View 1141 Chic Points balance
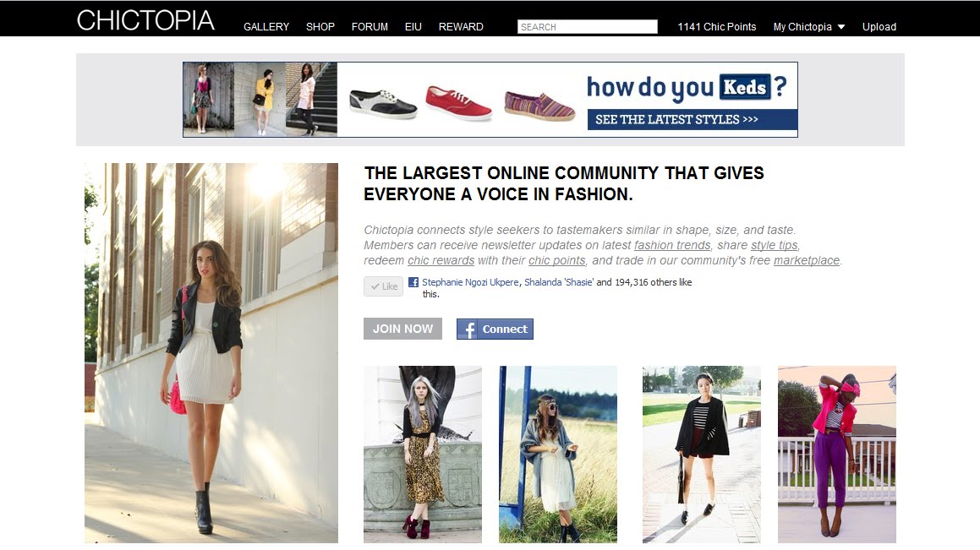Image resolution: width=980 pixels, height=550 pixels. coord(717,27)
